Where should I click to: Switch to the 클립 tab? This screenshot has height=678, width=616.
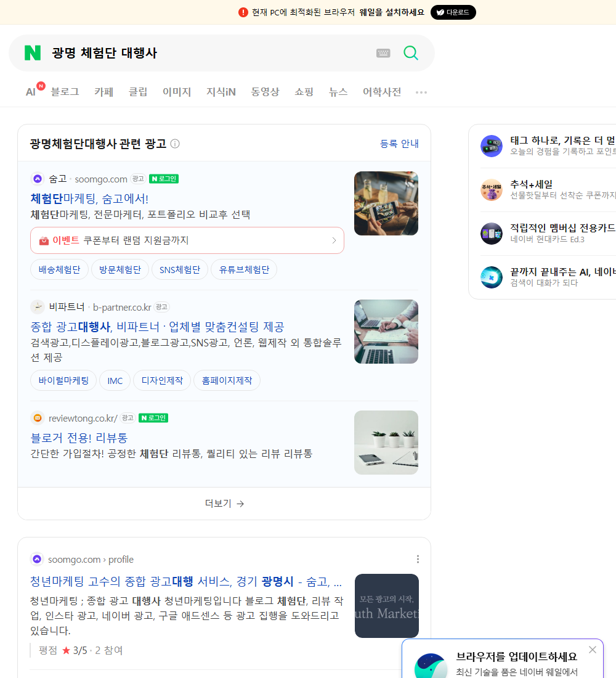pos(138,92)
